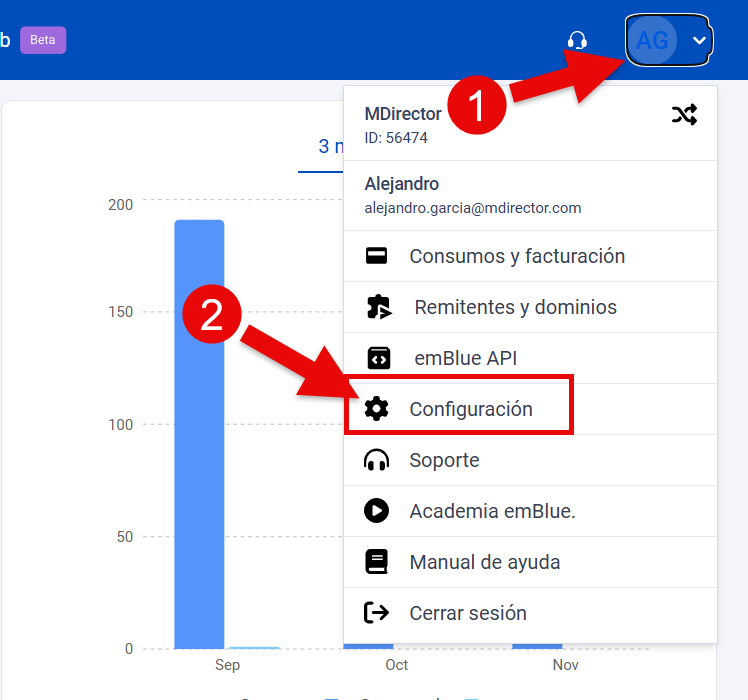Click the MDirector account name
Image resolution: width=748 pixels, height=700 pixels.
pyautogui.click(x=403, y=114)
